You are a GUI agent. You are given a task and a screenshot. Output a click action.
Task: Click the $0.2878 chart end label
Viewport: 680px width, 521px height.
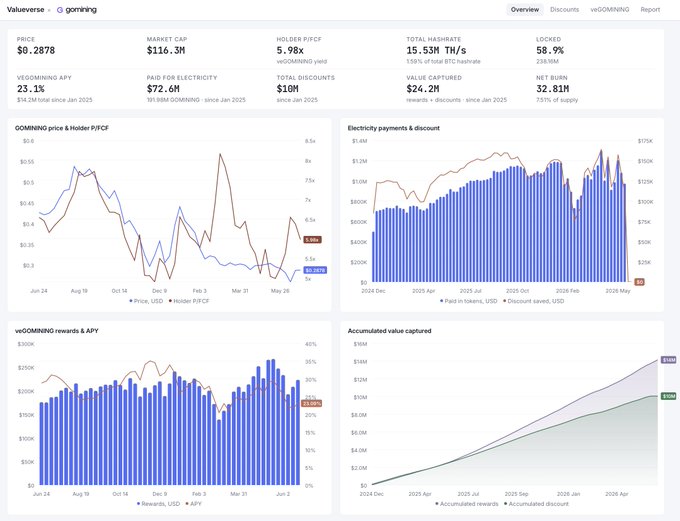click(x=315, y=270)
